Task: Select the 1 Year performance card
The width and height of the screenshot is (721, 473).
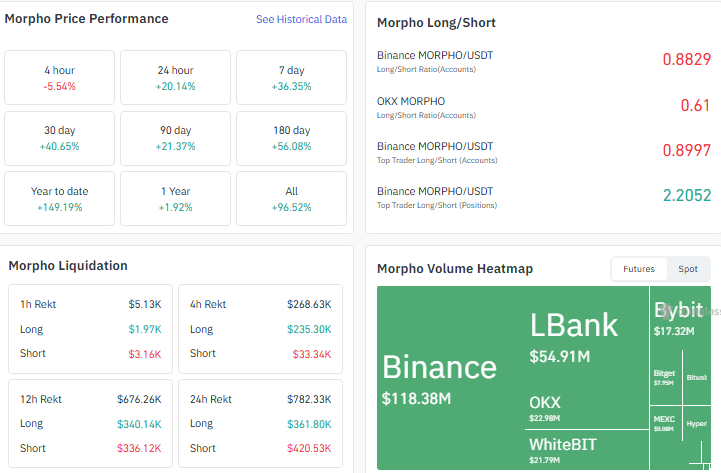Action: pyautogui.click(x=175, y=199)
